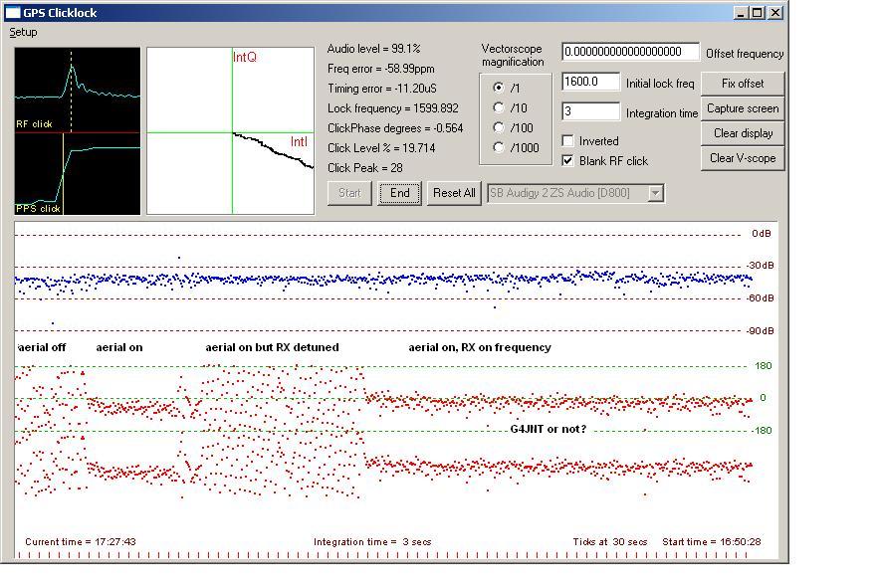Uncheck the Blank RF click option
This screenshot has width=880, height=588.
click(x=568, y=160)
